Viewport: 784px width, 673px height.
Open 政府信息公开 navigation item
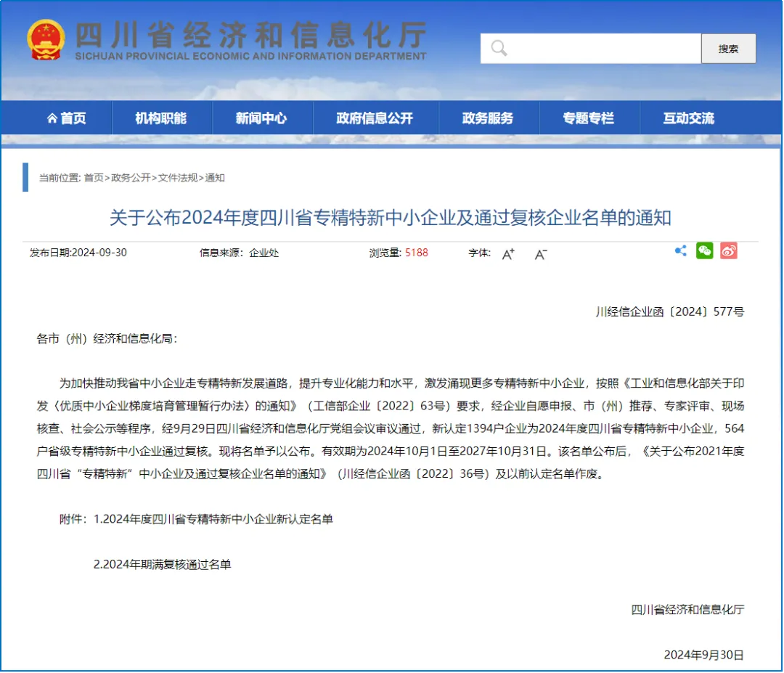point(375,118)
